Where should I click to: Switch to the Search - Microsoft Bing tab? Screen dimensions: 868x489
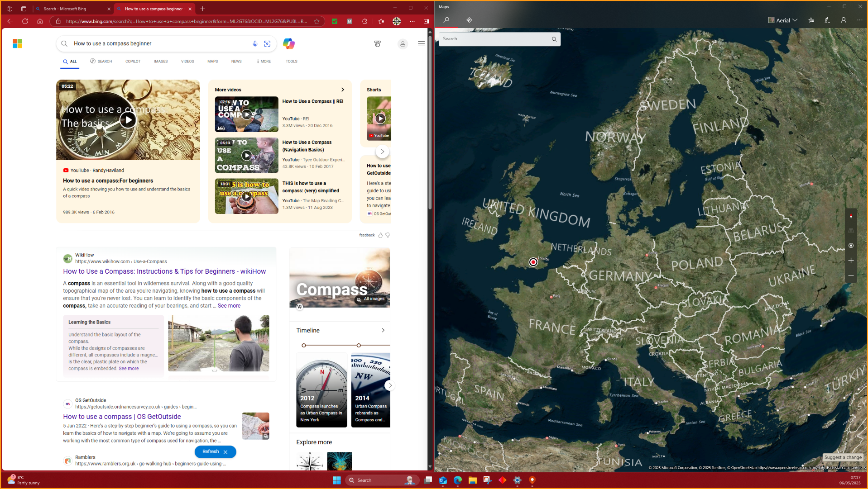(72, 9)
